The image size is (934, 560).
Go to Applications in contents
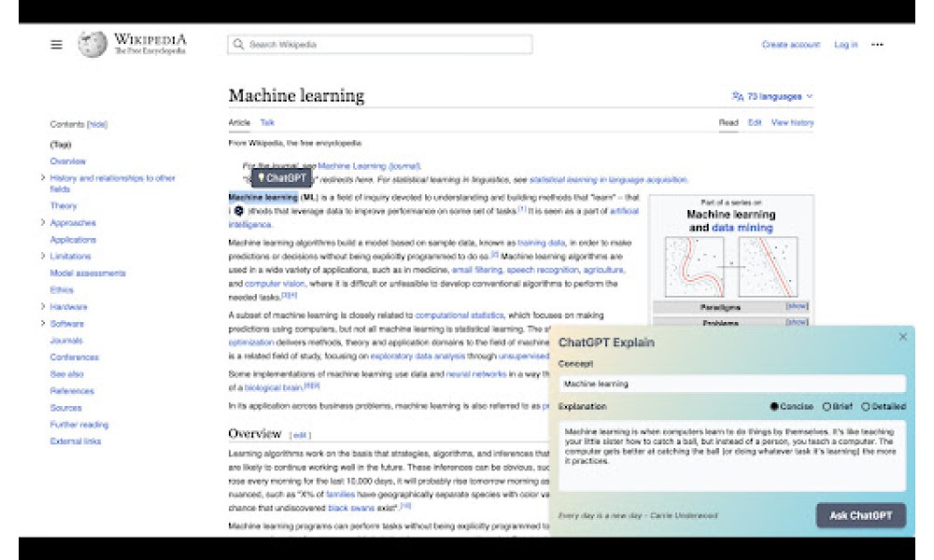coord(73,240)
